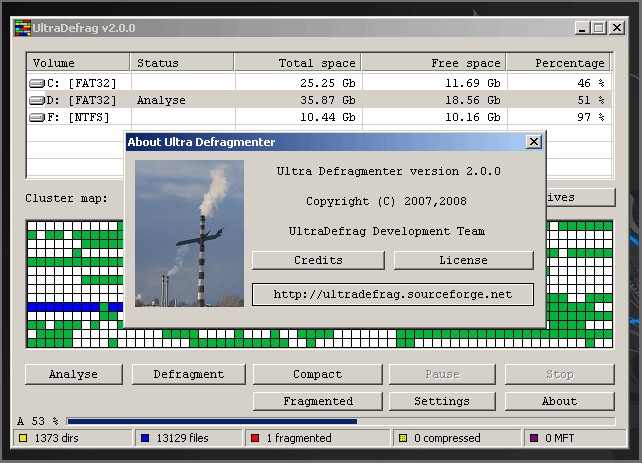Screen dimensions: 642x463
Task: Select the C: drive icon
Action: point(37,84)
